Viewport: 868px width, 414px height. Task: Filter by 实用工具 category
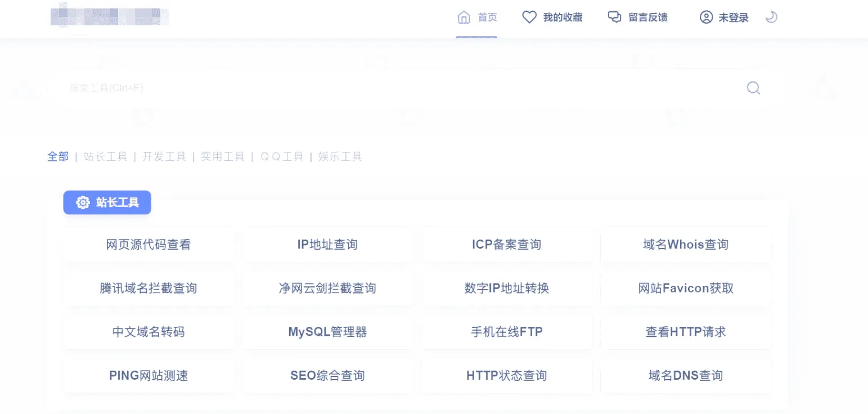tap(223, 157)
